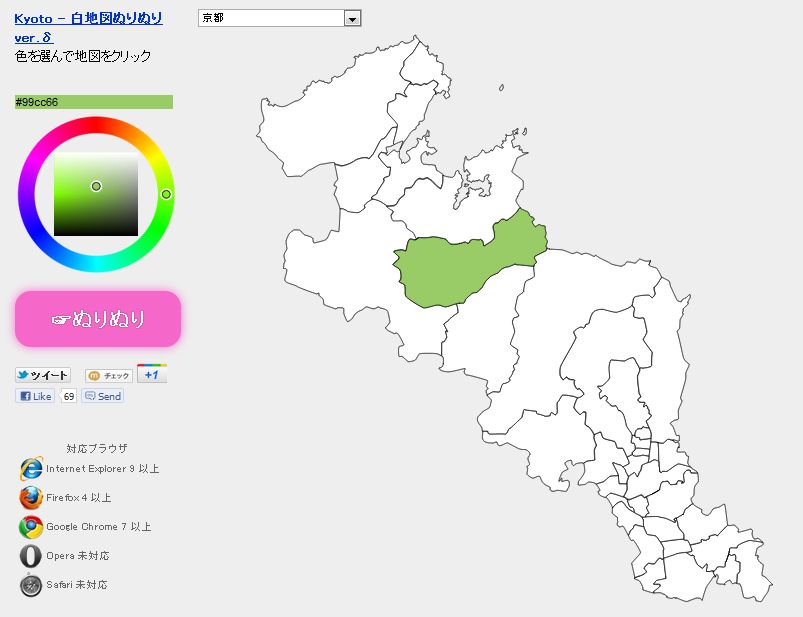Viewport: 803px width, 617px height.
Task: Click the Internet Explorer browser icon
Action: [x=31, y=468]
